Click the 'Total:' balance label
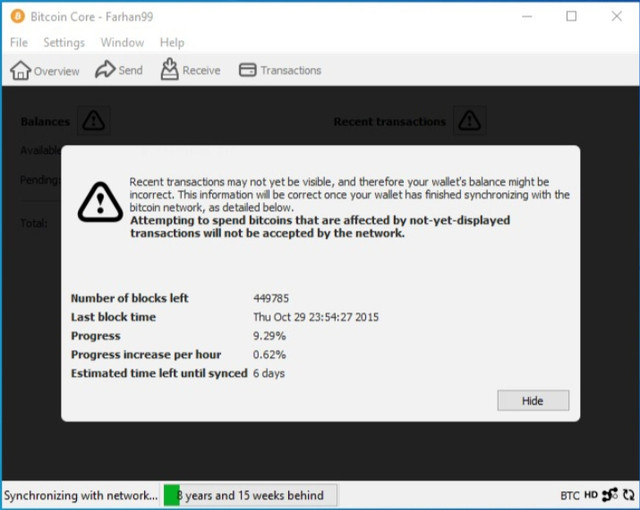 (x=34, y=223)
